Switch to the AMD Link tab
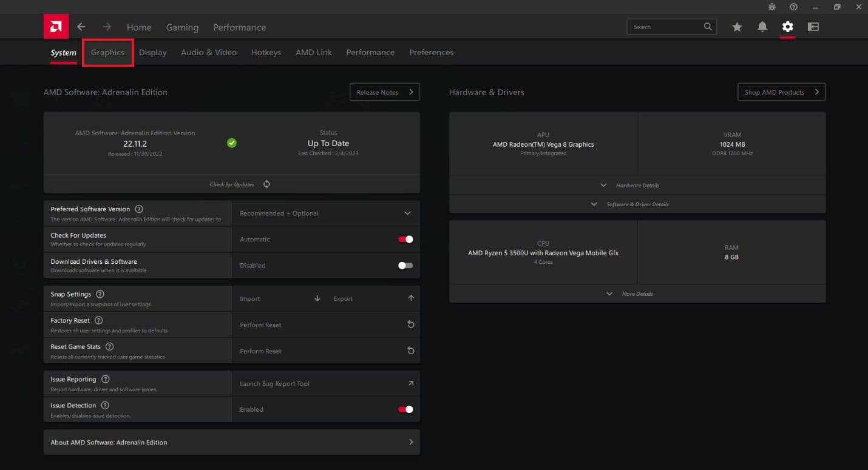The width and height of the screenshot is (868, 470). (314, 52)
